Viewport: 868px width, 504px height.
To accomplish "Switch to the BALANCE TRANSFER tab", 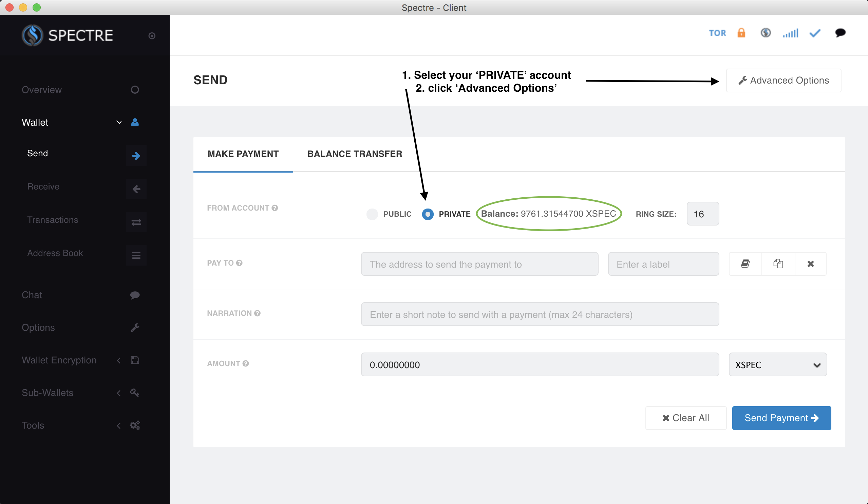I will [x=355, y=154].
